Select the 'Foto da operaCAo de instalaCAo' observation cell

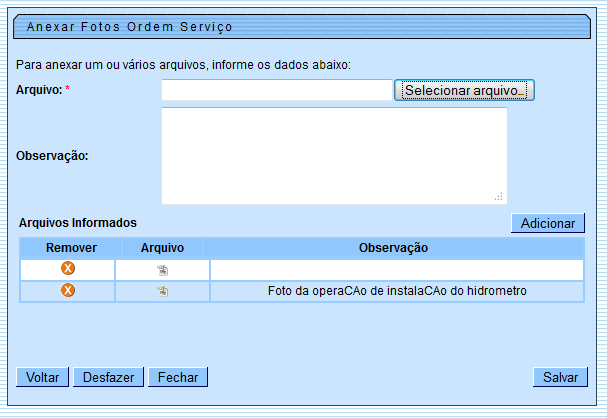pyautogui.click(x=396, y=291)
